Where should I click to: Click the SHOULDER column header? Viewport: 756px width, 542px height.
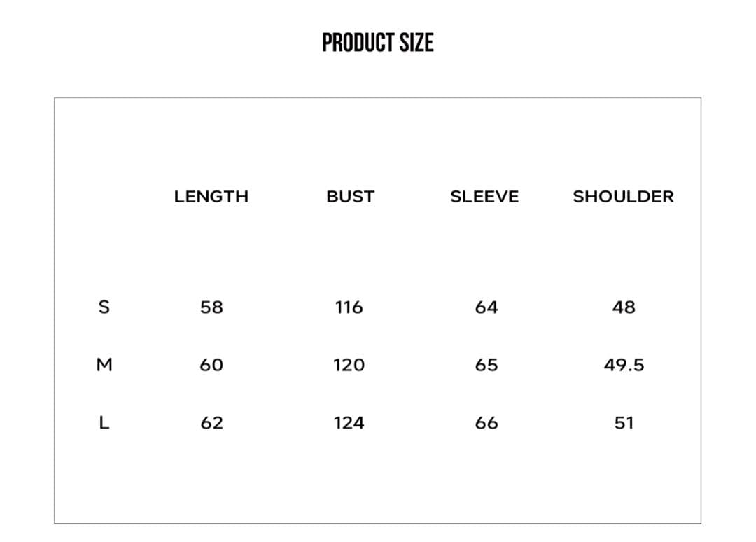623,197
